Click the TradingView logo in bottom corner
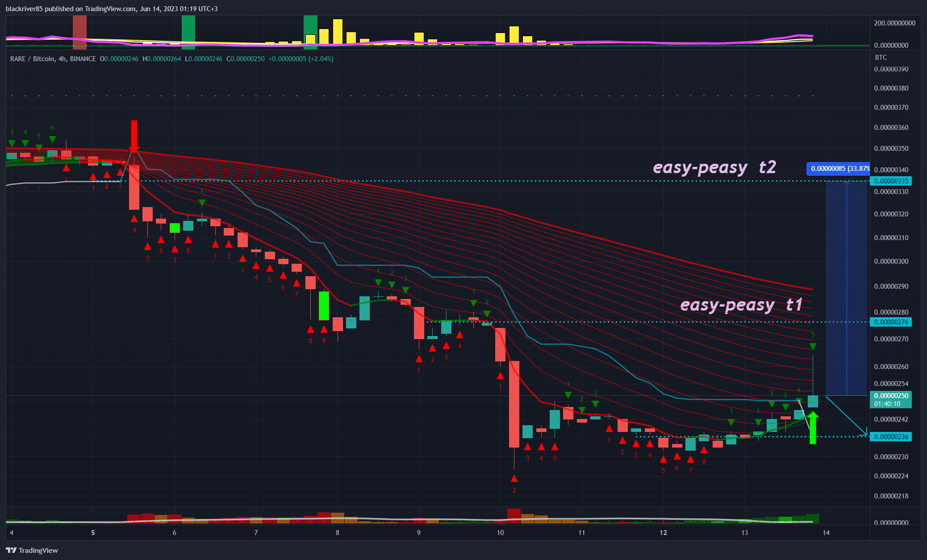This screenshot has width=927, height=560. [x=32, y=550]
